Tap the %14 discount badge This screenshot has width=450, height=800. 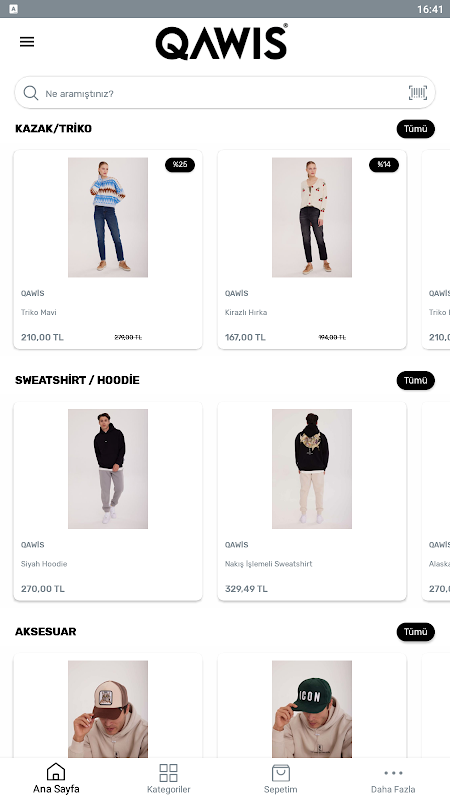[x=384, y=165]
